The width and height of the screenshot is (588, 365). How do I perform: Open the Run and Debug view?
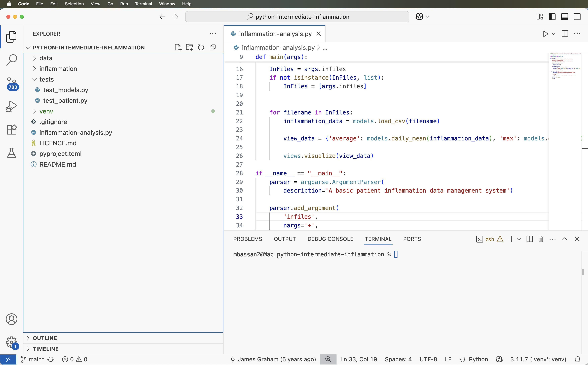11,106
